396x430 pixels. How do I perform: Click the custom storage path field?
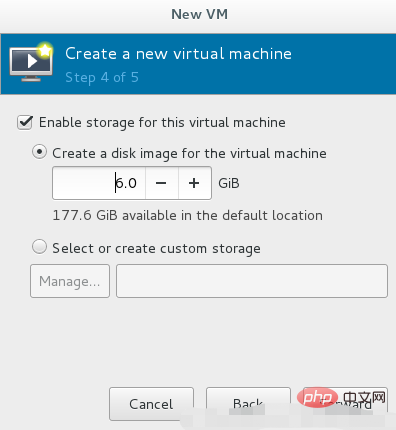click(252, 281)
